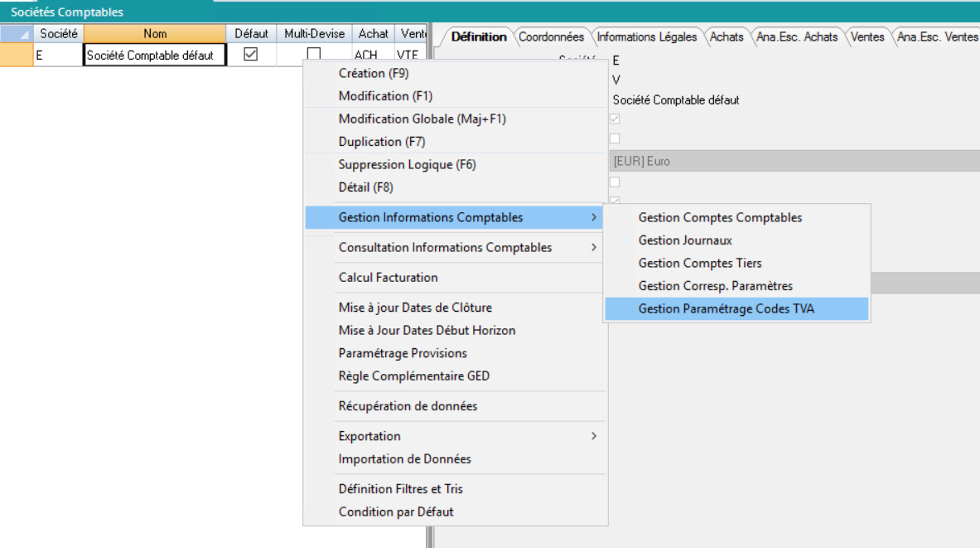The height and width of the screenshot is (548, 980).
Task: Choose Duplication (F7)
Action: pyautogui.click(x=382, y=142)
